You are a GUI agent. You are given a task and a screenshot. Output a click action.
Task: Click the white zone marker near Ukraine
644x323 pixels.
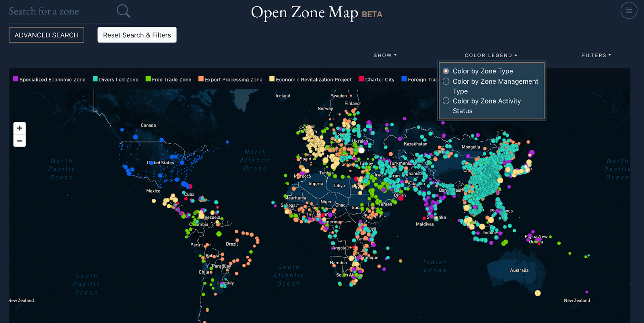(361, 150)
